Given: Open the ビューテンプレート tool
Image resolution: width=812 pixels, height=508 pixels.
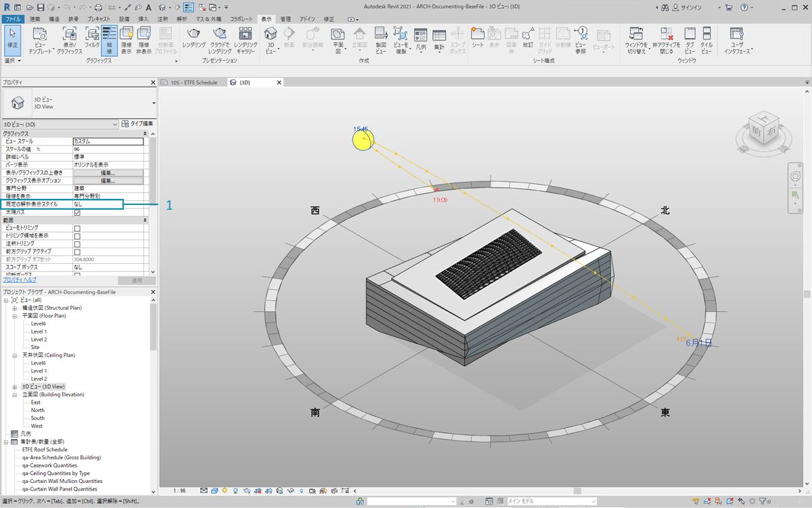Looking at the screenshot, I should [x=39, y=40].
